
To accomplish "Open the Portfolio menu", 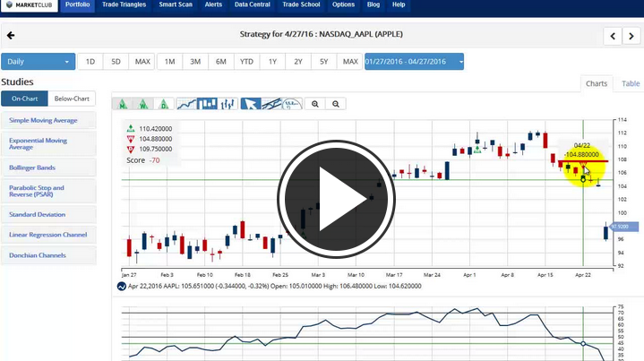I will point(77,5).
